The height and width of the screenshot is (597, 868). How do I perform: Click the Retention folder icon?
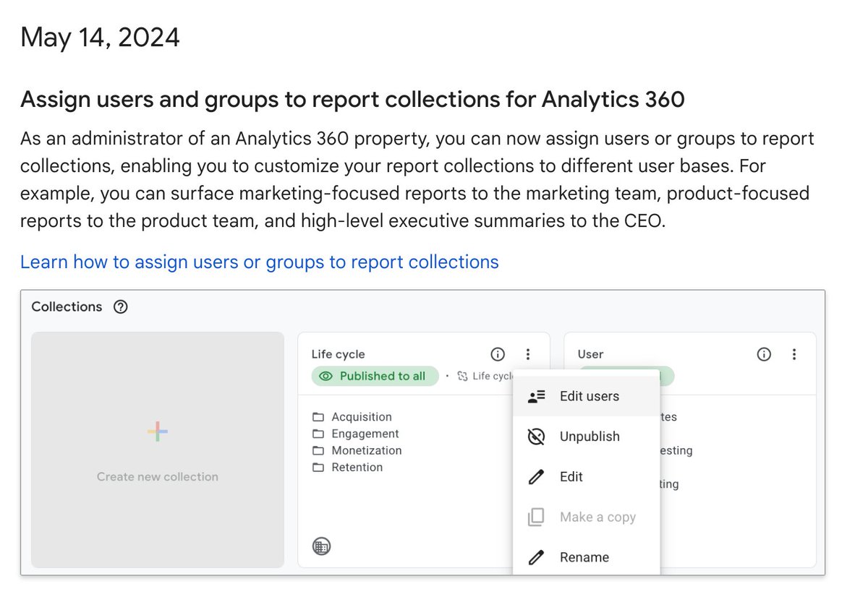coord(318,467)
